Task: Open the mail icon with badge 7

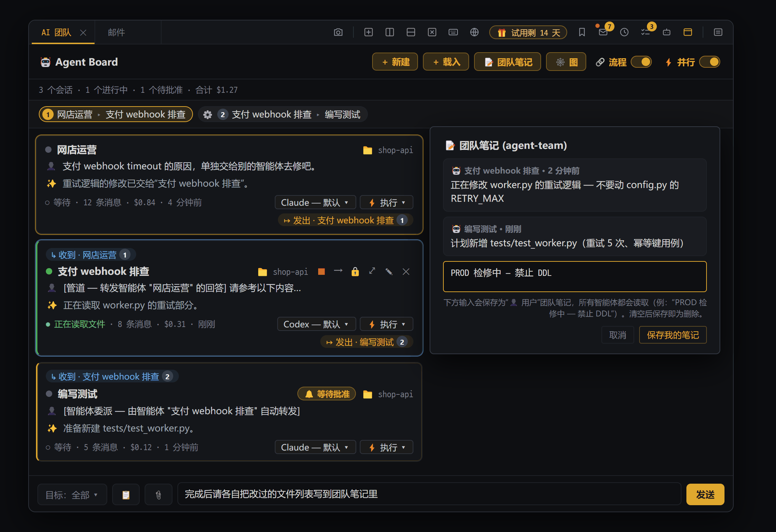Action: [603, 32]
